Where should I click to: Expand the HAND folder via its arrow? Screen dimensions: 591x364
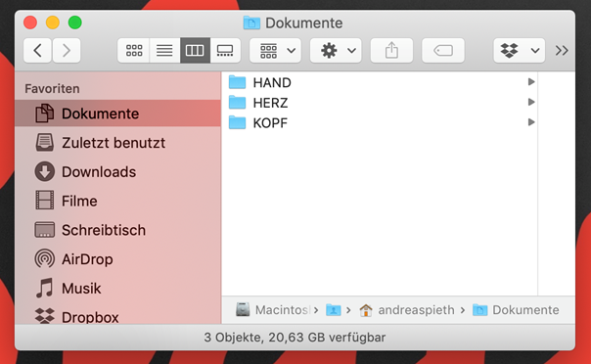531,82
